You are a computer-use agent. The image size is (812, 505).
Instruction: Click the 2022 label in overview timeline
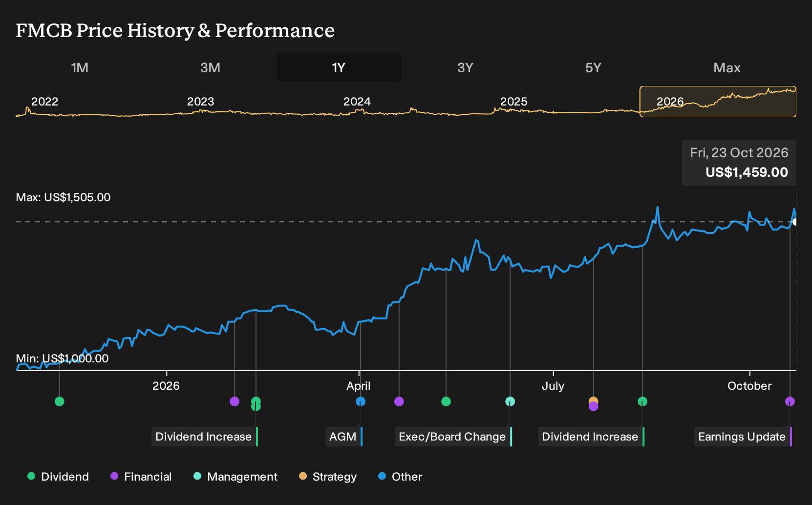[44, 102]
